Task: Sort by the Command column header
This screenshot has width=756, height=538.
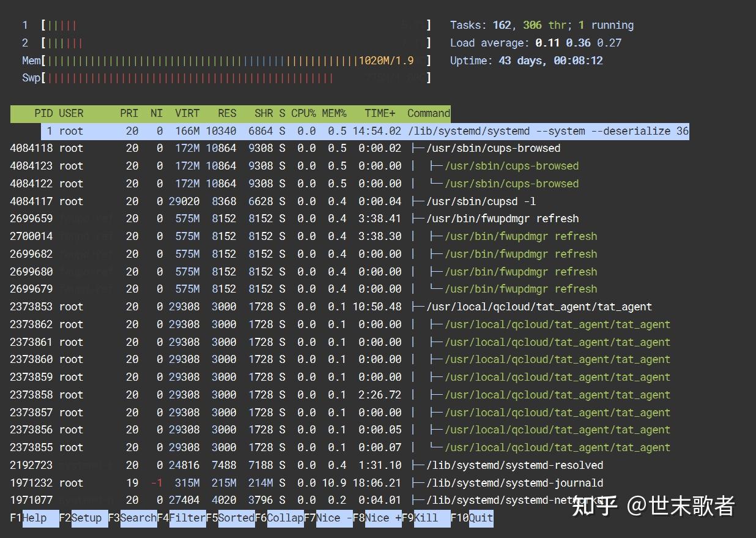Action: coord(428,113)
